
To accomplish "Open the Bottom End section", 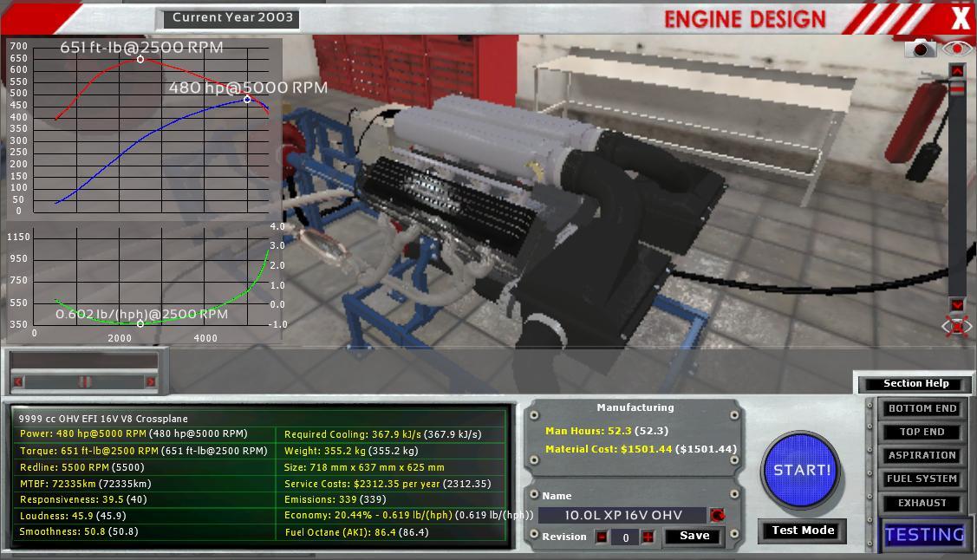I will 922,408.
